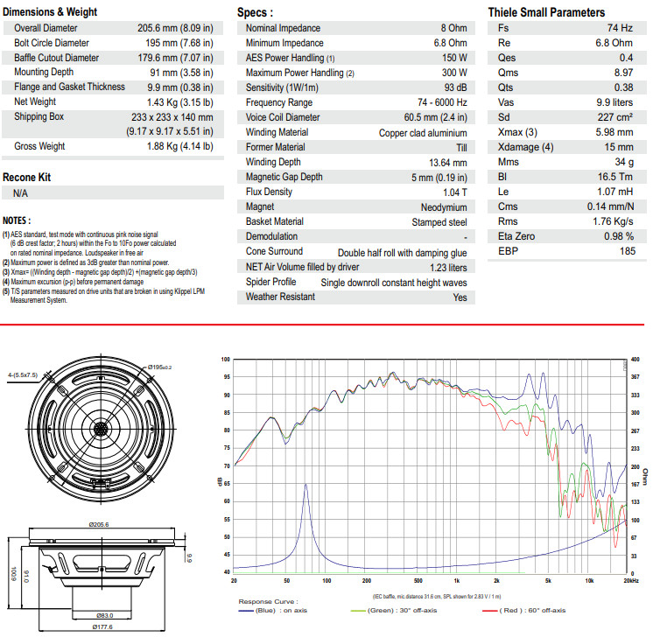Click Cone Surround value Double half roll
Viewport: 660px width, 644px height.
(402, 253)
